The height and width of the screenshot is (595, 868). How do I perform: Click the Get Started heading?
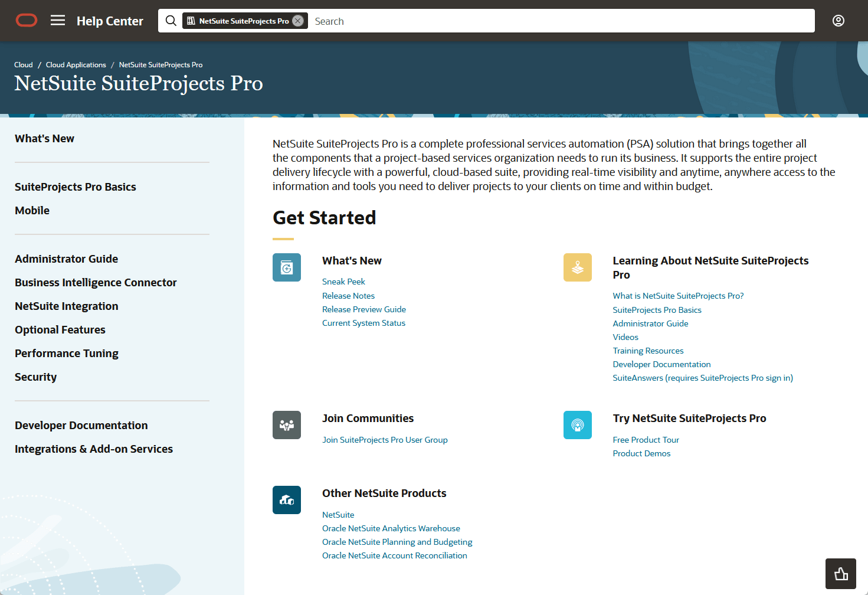(x=324, y=218)
